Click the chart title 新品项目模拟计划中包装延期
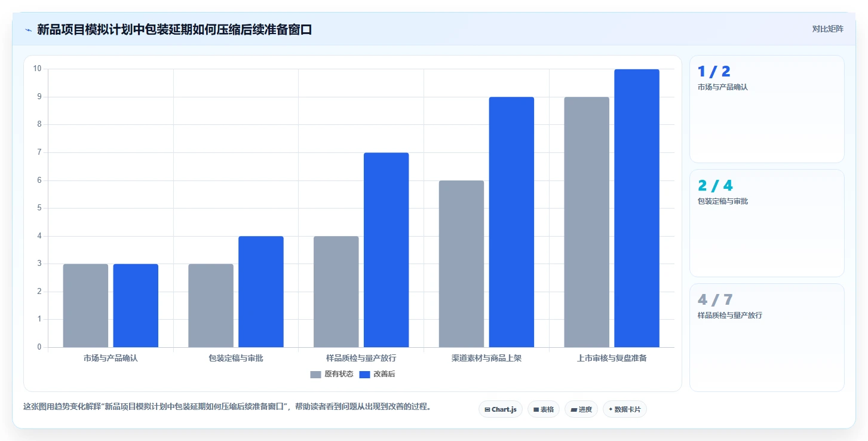This screenshot has height=441, width=868. click(x=174, y=29)
